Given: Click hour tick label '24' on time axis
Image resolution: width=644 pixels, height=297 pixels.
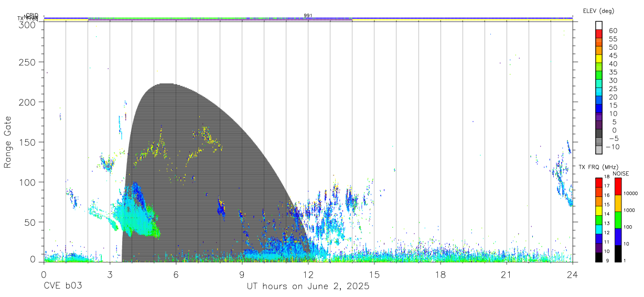Looking at the screenshot, I should click(573, 275).
